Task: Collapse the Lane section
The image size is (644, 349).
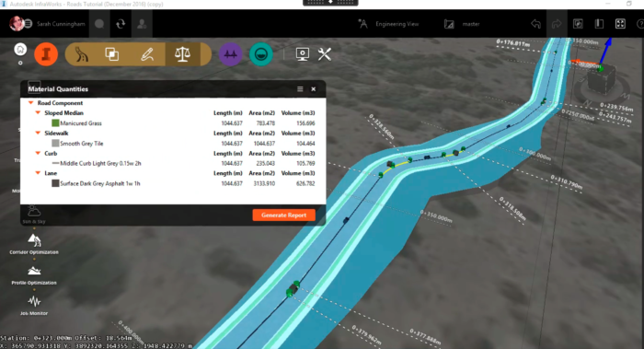Action: [38, 173]
